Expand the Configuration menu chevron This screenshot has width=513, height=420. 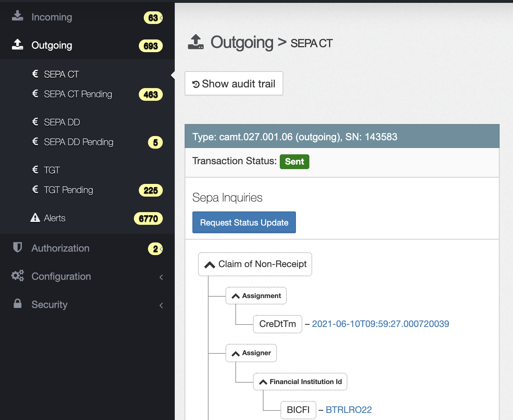[x=161, y=277]
